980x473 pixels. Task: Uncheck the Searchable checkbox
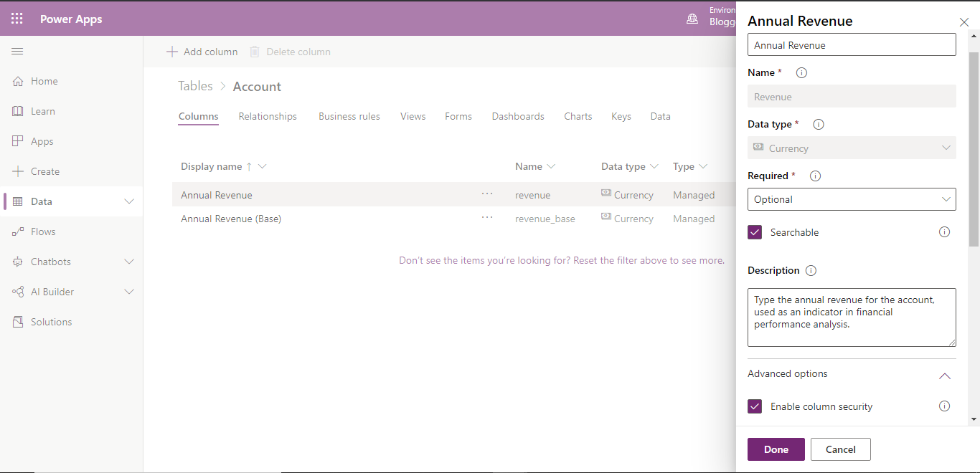pos(755,231)
